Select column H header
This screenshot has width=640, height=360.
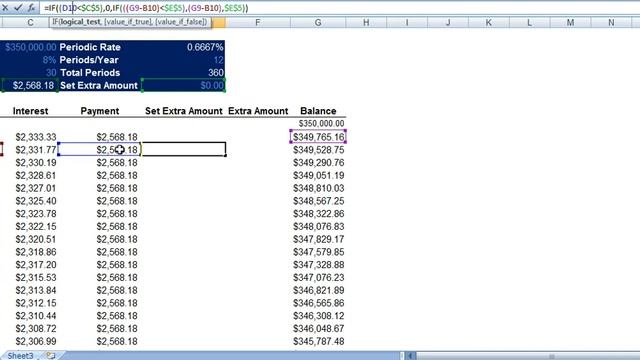(366, 23)
